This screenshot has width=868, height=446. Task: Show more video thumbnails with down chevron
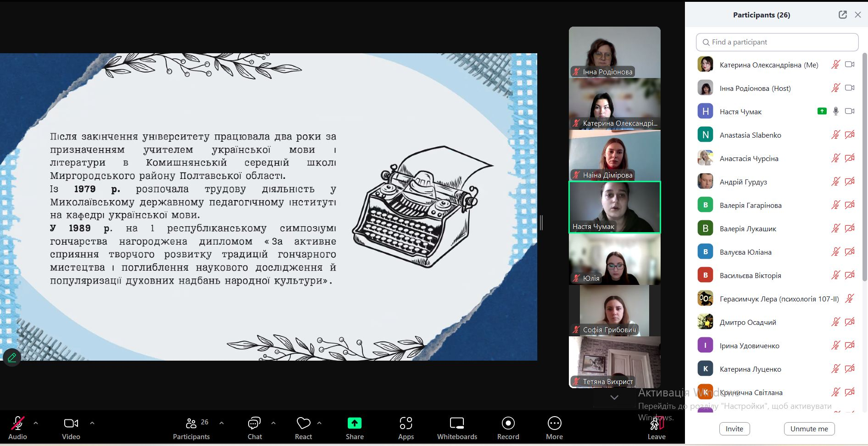pos(614,397)
